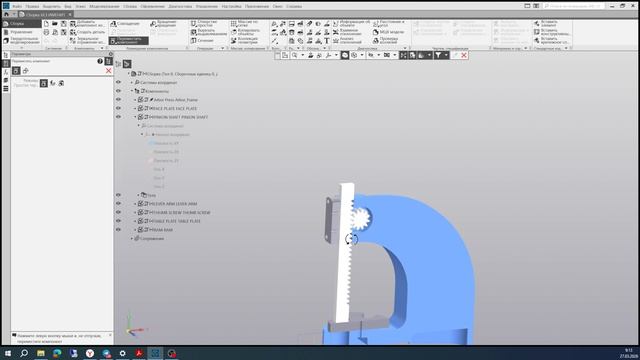Click the command search input field

point(573,6)
